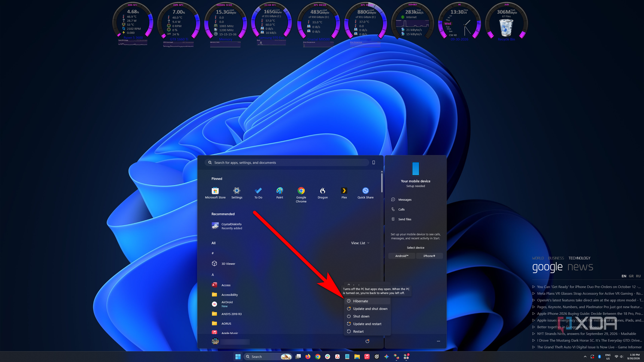Switch Google News language to RU
This screenshot has height=362, width=644.
point(638,276)
